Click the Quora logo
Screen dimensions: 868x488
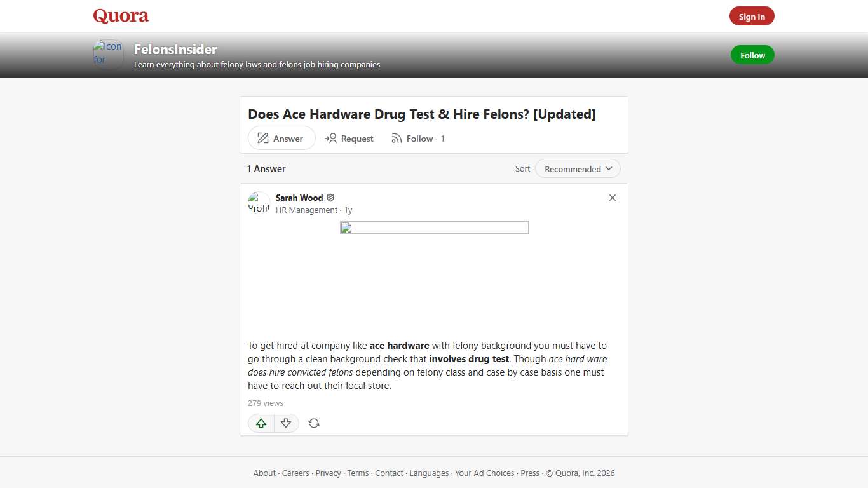tap(120, 16)
